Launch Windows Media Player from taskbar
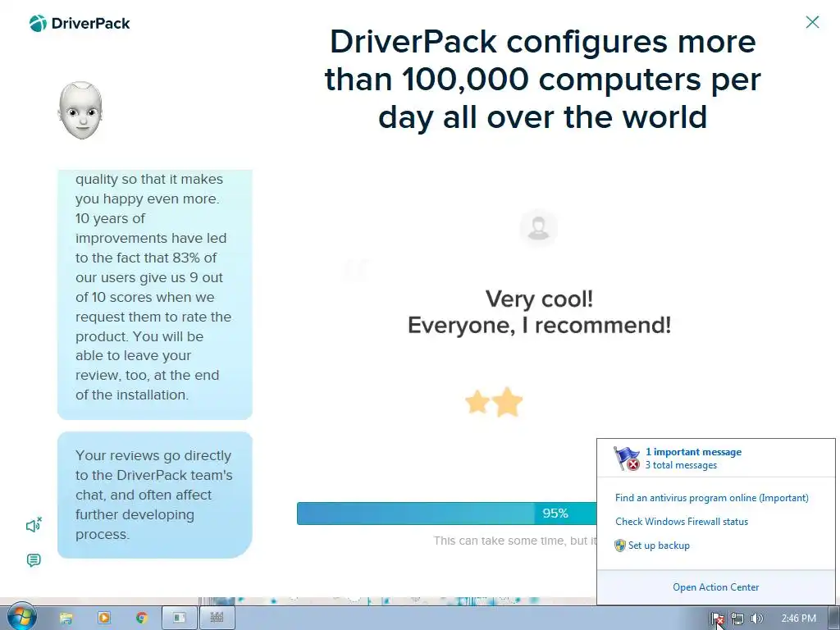 [x=104, y=618]
